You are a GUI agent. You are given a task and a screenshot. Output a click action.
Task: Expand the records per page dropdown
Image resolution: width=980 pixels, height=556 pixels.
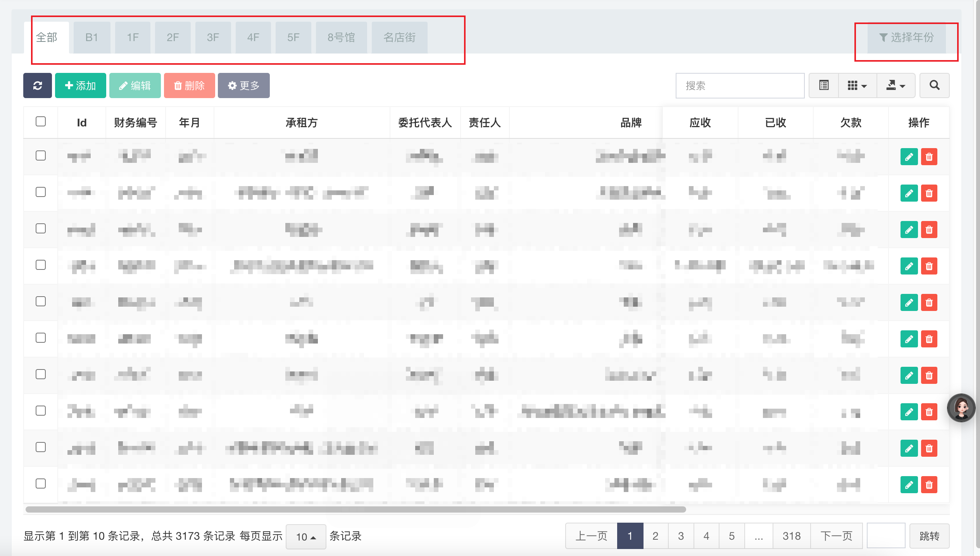(305, 537)
